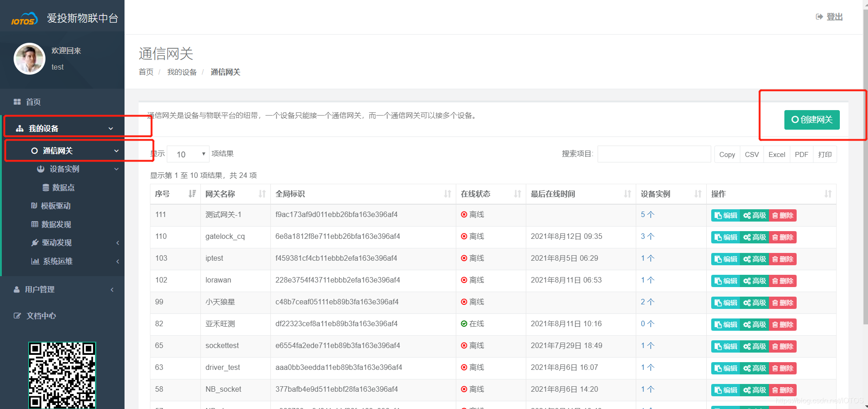Click the sort icon on 序号 column

point(192,194)
